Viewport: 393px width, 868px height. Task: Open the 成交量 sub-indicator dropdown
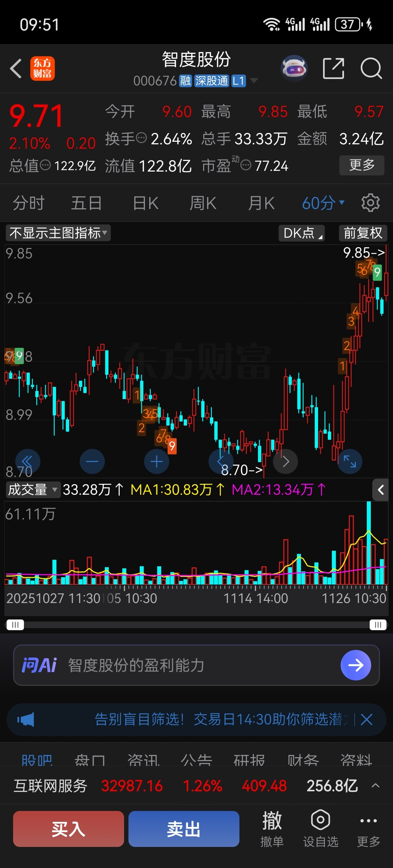coord(33,490)
